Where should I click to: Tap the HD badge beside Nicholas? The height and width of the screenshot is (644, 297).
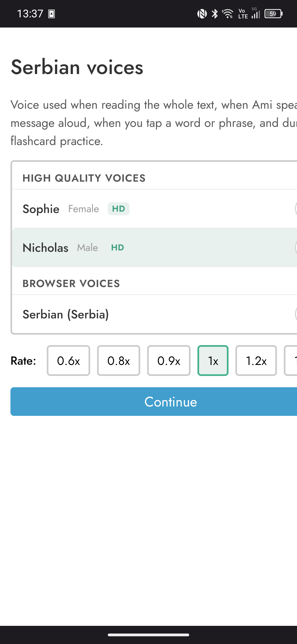pyautogui.click(x=117, y=247)
